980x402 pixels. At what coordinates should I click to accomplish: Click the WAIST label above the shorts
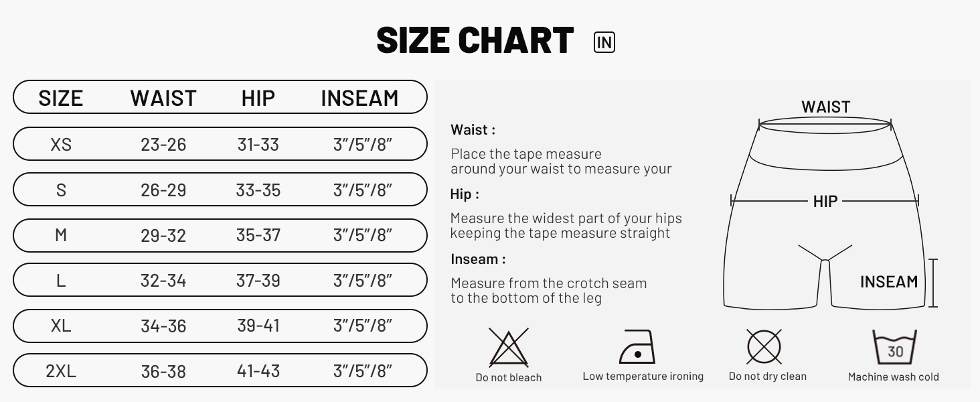point(825,107)
